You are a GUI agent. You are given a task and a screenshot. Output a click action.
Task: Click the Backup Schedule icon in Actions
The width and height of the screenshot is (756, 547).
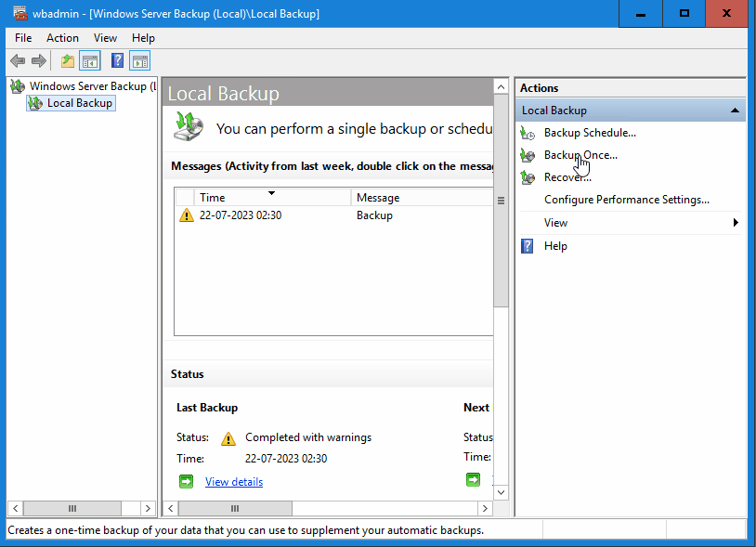point(528,133)
